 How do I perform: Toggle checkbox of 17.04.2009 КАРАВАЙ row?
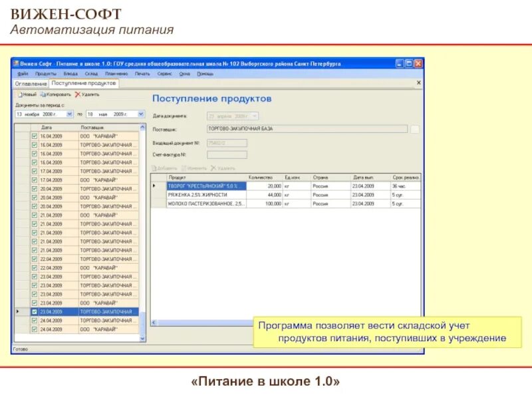(35, 180)
